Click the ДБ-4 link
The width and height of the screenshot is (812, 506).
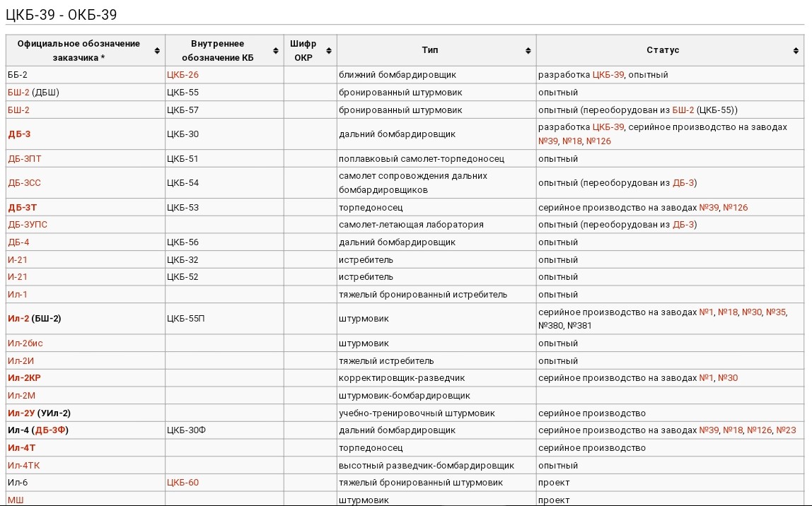[x=18, y=242]
